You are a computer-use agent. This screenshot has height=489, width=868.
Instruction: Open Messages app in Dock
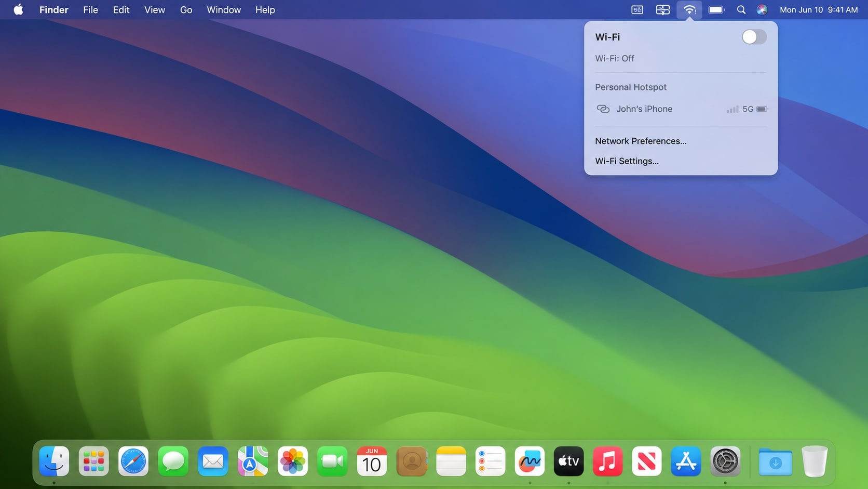(173, 461)
